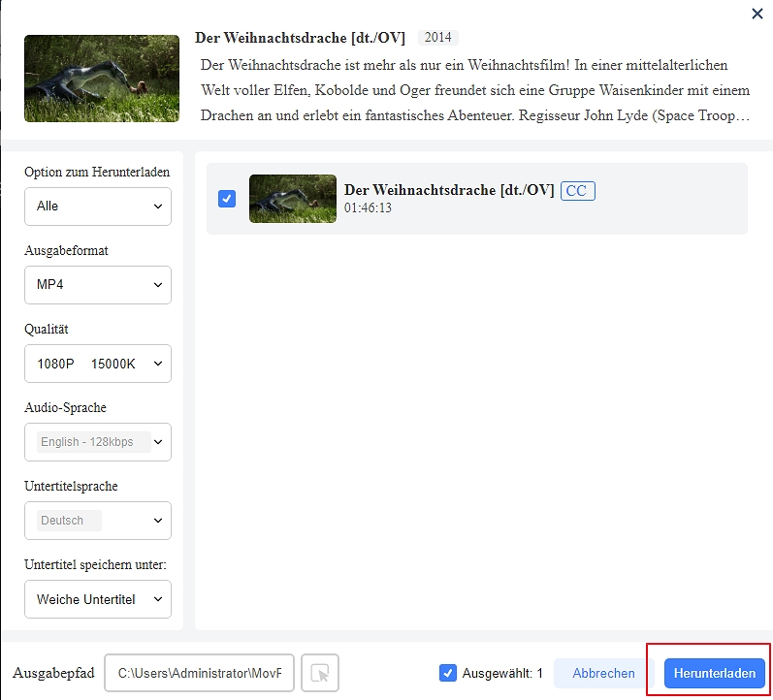Image resolution: width=773 pixels, height=700 pixels.
Task: Open the Qualität 1080P dropdown
Action: pos(98,364)
